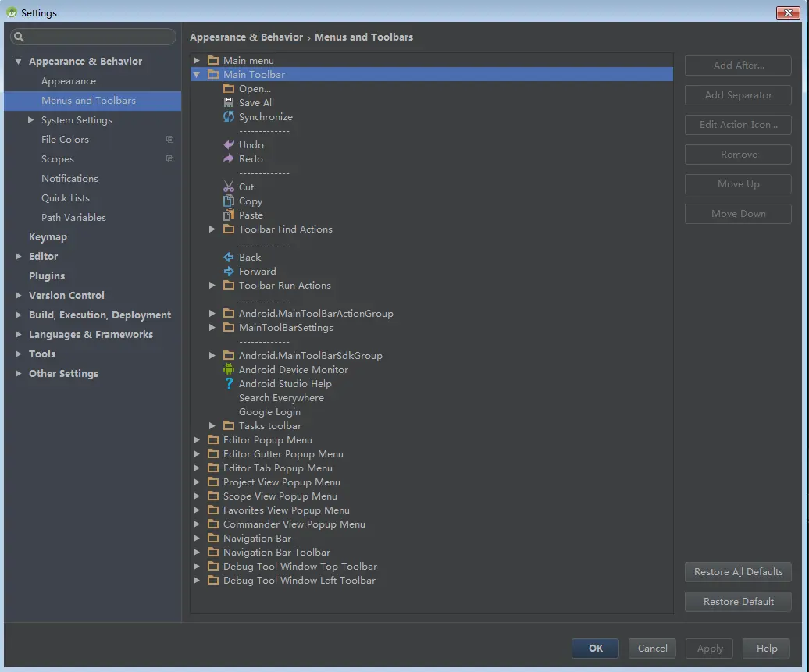The width and height of the screenshot is (809, 672).
Task: Click the Paste clipboard icon
Action: 229,215
